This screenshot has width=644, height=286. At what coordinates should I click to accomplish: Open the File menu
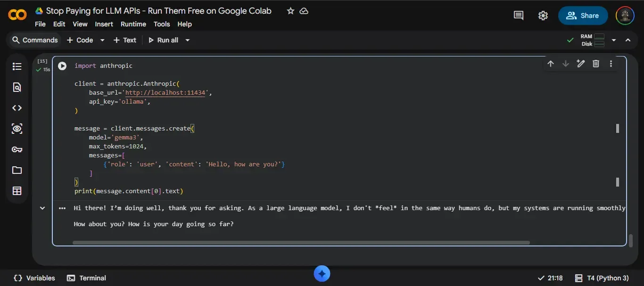pyautogui.click(x=40, y=24)
